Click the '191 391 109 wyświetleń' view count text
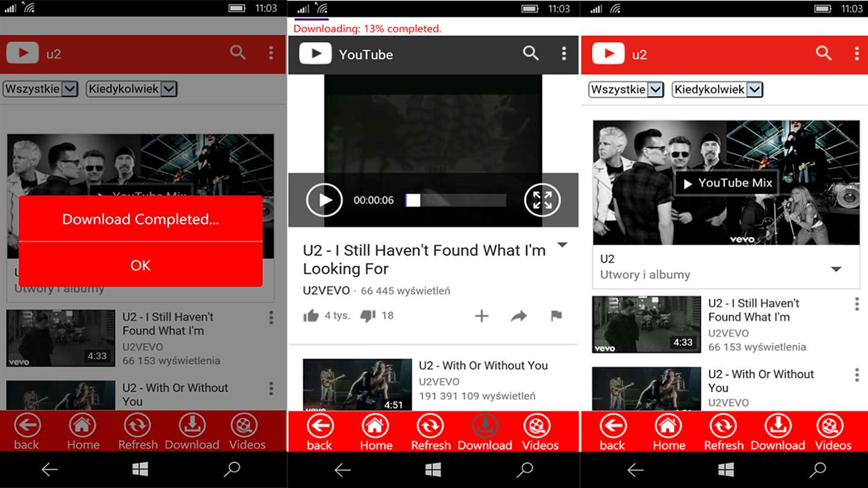868x488 pixels. (x=477, y=396)
